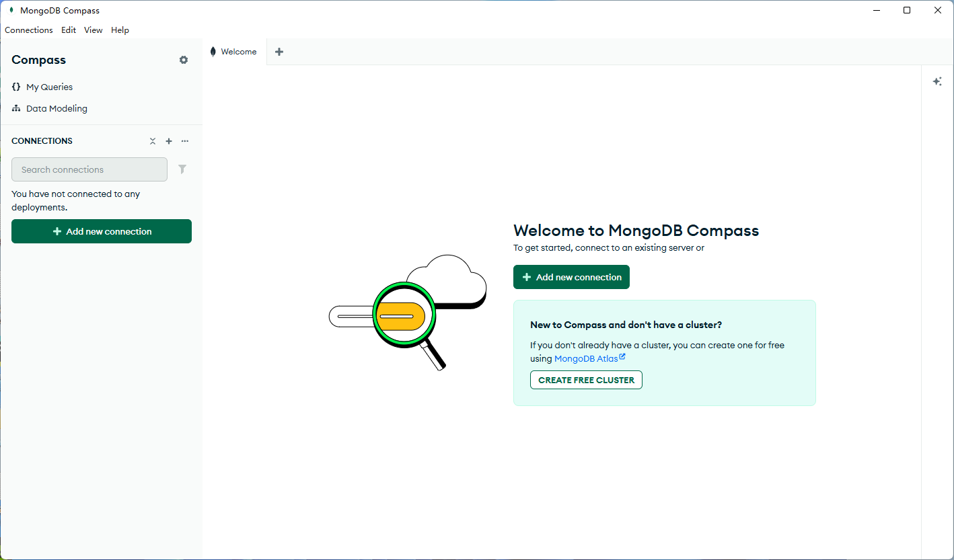Open a new tab with plus icon

point(279,52)
